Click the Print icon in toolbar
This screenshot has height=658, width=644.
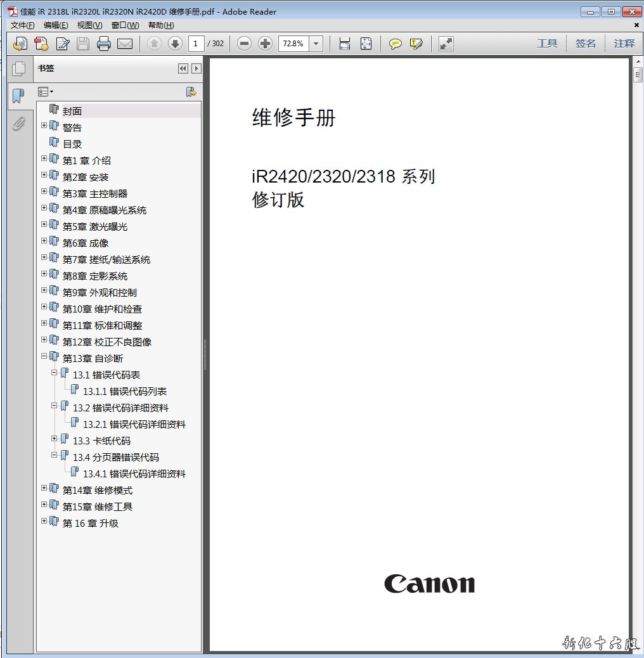[x=104, y=44]
